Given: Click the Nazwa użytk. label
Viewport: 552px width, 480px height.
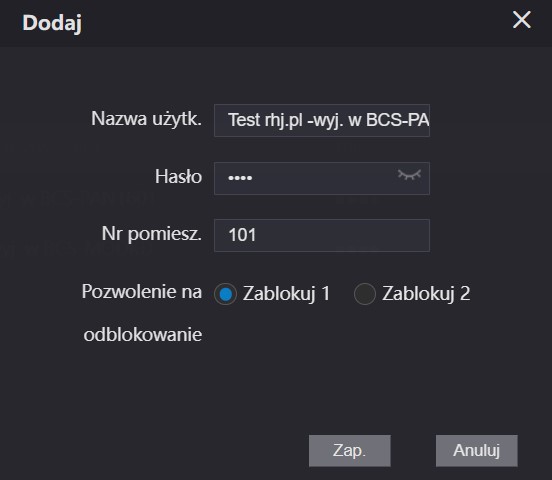Looking at the screenshot, I should click(146, 119).
